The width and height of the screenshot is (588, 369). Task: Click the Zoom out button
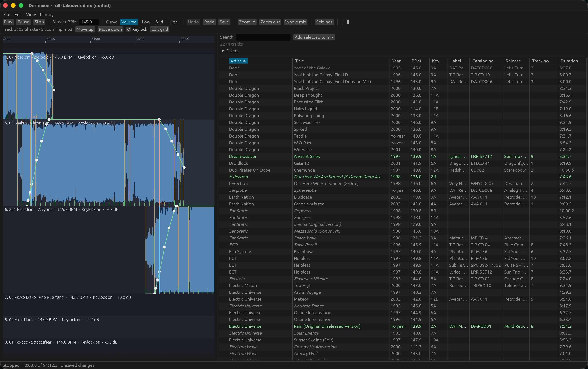click(x=270, y=22)
